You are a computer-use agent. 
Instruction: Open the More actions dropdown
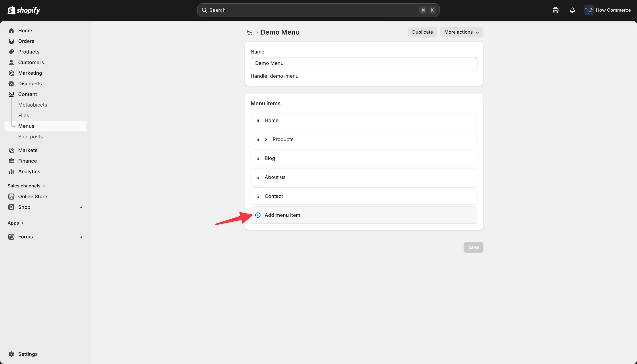point(461,32)
